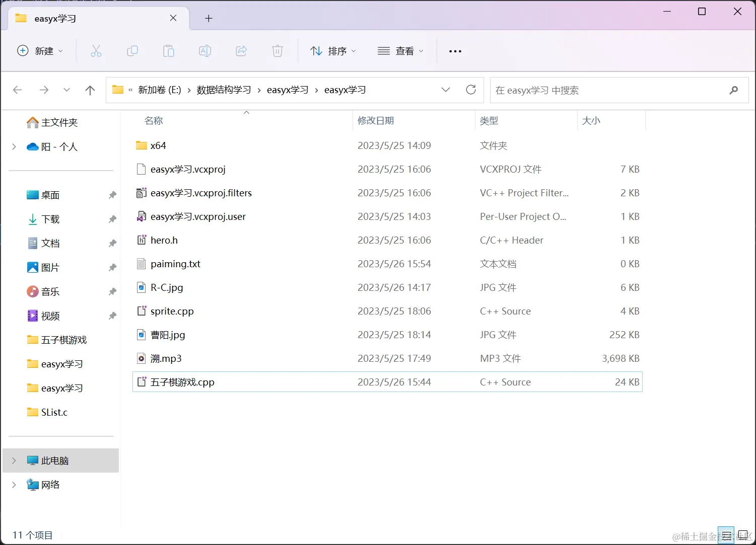
Task: Unpin 下载 using its pin icon
Action: point(112,219)
